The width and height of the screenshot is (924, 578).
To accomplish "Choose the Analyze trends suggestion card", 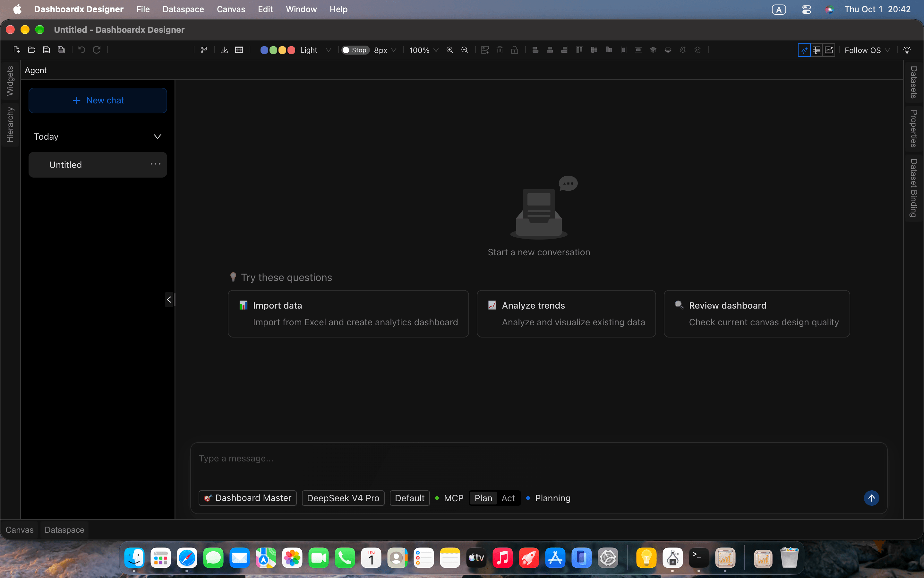I will [x=566, y=313].
